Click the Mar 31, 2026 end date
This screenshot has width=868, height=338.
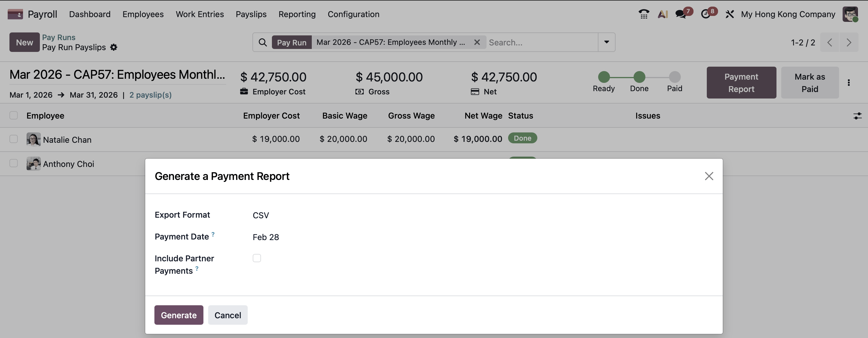[94, 95]
